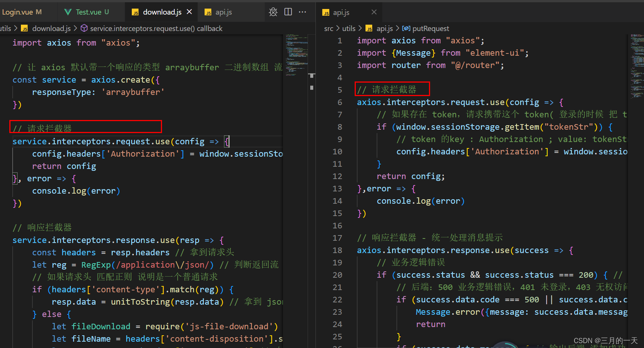Click src in right breadcrumb
Image resolution: width=644 pixels, height=348 pixels.
coord(329,28)
